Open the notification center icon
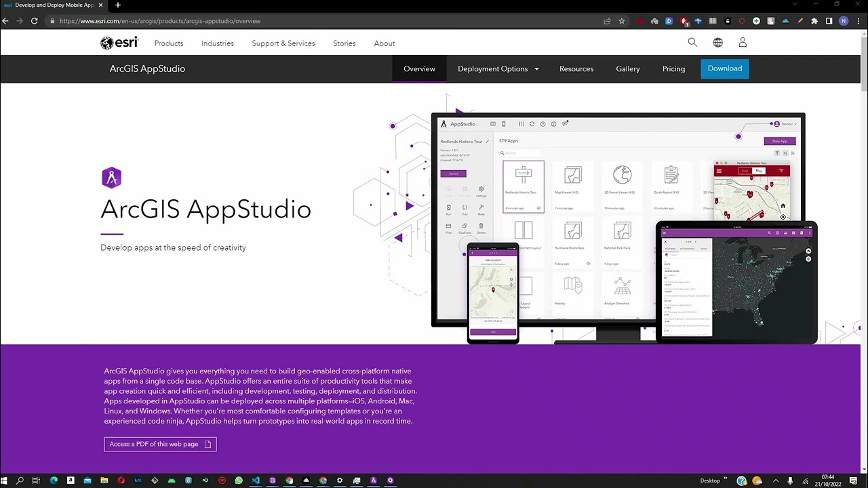Screen dimensions: 868x488 coord(853,481)
